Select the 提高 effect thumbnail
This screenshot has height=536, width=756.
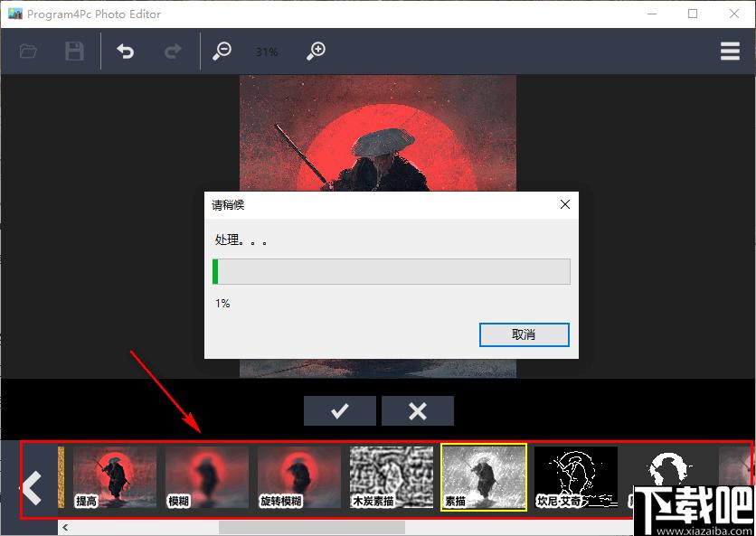[x=114, y=477]
